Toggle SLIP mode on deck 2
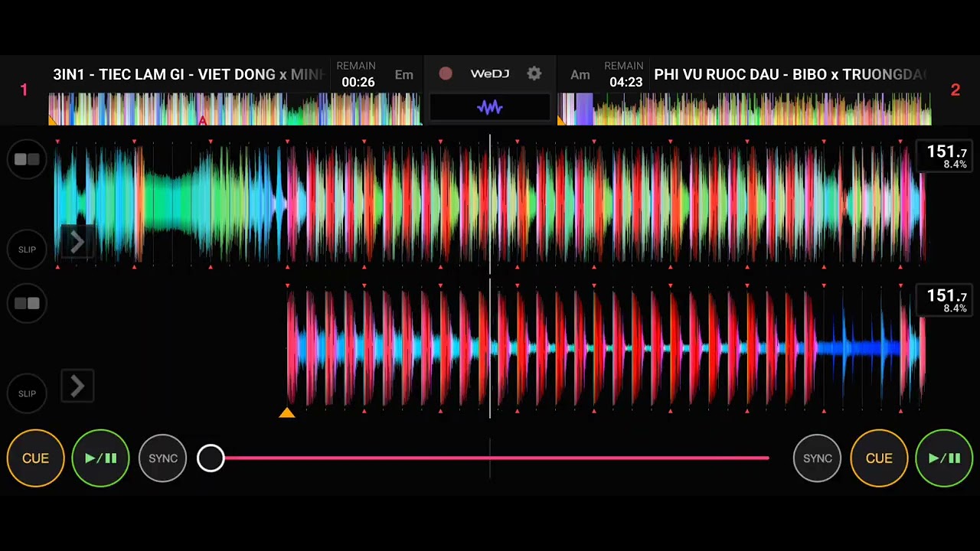 [27, 393]
